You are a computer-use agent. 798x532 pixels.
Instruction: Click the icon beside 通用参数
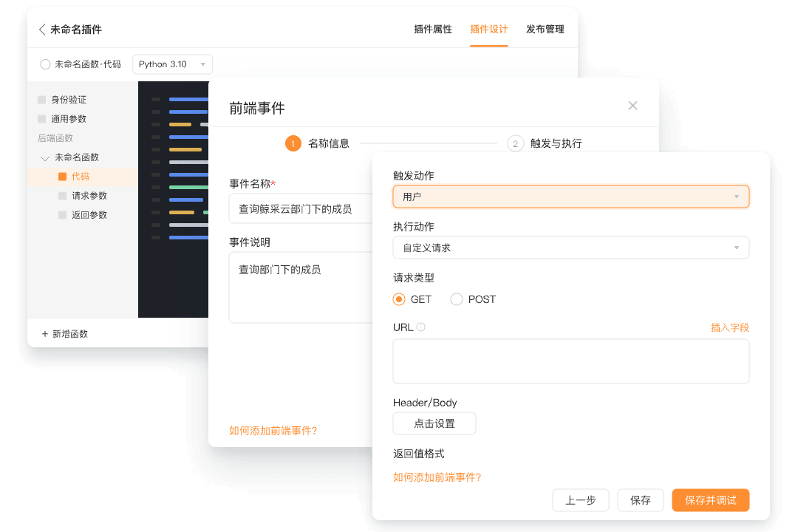41,119
